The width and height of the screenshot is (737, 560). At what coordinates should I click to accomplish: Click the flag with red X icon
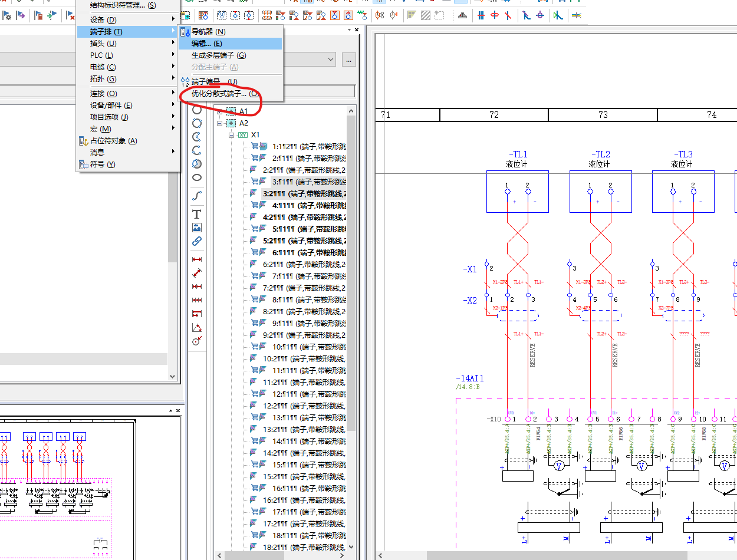(70, 16)
